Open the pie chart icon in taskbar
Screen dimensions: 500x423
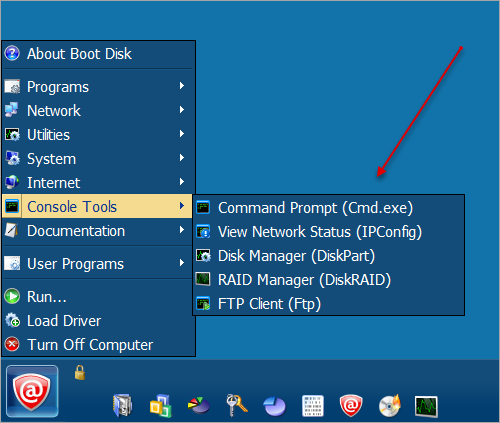[x=199, y=405]
